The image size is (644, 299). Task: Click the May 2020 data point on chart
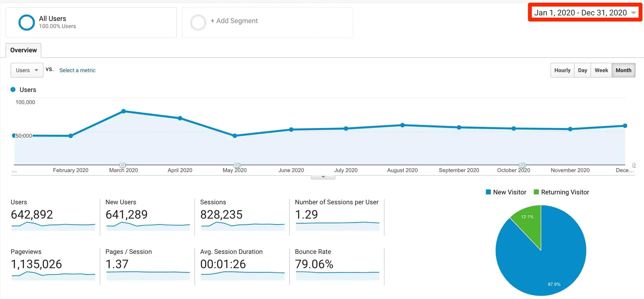coord(235,136)
